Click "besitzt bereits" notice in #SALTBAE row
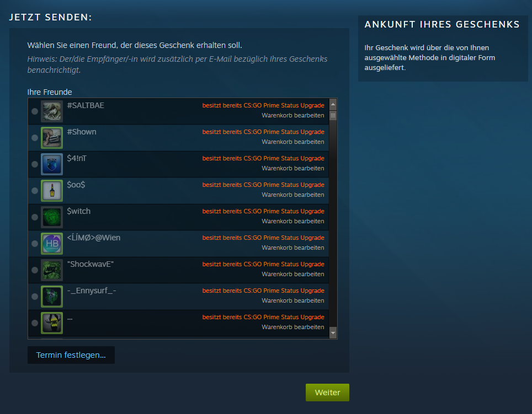This screenshot has width=532, height=414. 263,105
